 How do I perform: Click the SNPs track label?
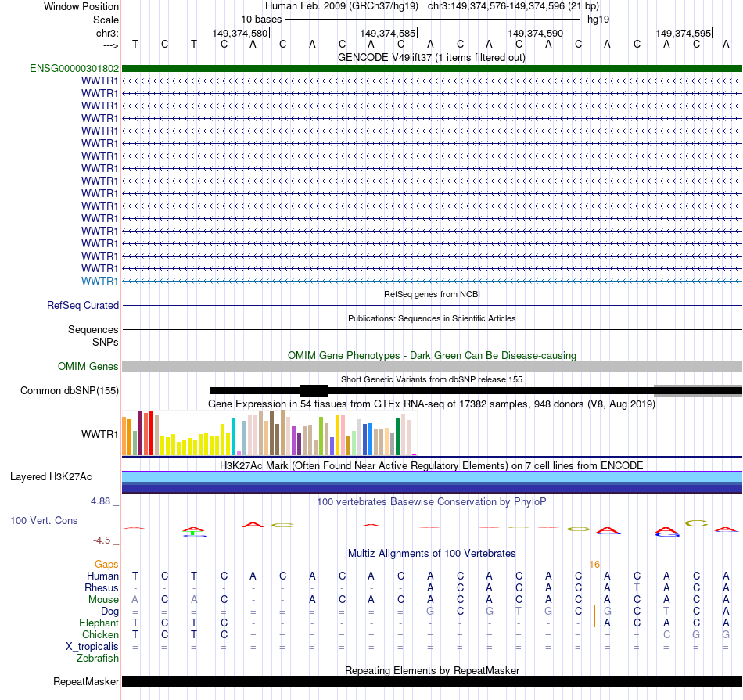(106, 342)
